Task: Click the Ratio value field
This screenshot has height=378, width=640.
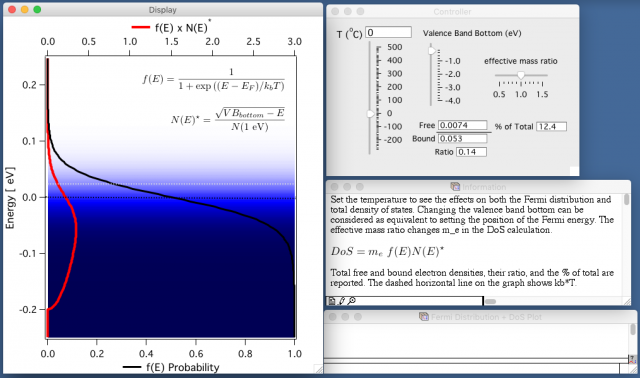Action: 471,152
